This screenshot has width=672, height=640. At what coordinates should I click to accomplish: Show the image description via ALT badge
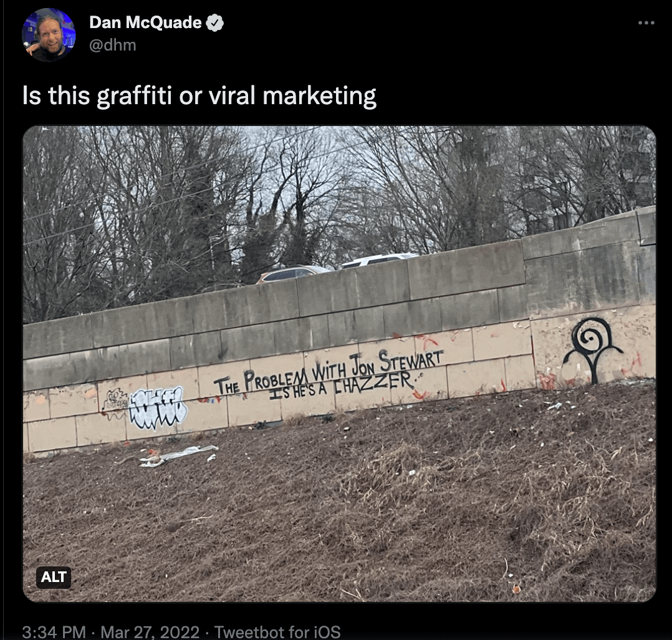click(x=54, y=577)
